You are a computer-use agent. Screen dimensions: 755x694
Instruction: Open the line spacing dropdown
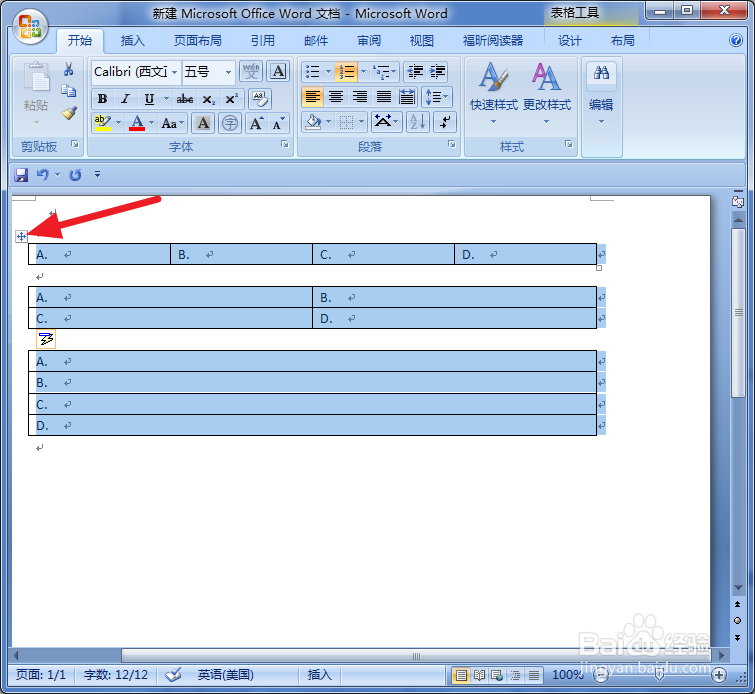[x=437, y=97]
